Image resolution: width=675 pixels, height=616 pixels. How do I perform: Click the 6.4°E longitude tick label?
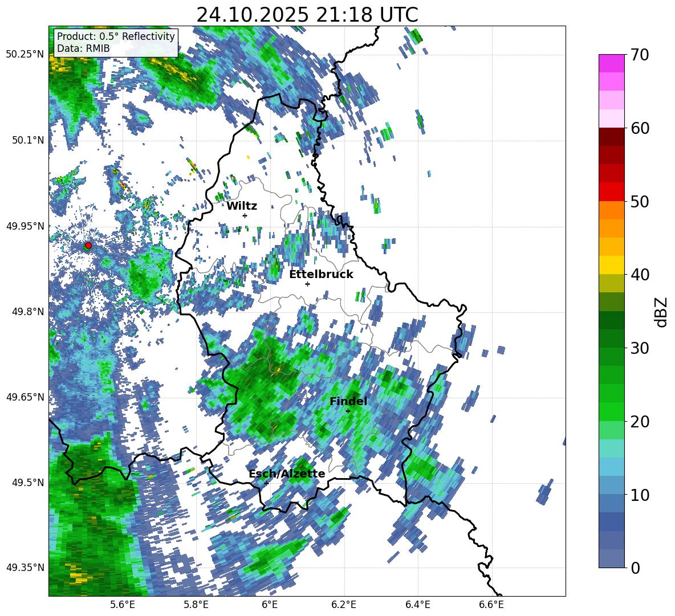tap(417, 605)
